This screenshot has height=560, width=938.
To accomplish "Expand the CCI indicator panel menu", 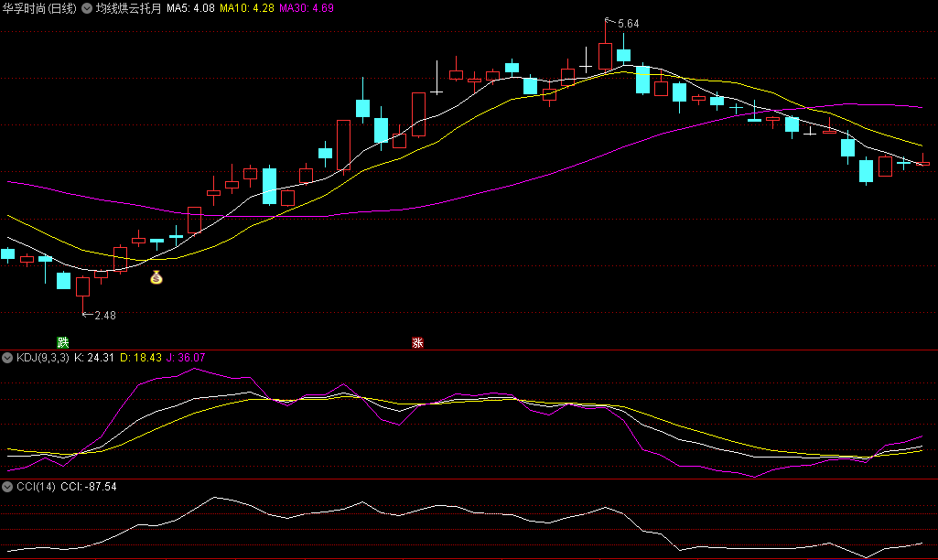I will [7, 487].
